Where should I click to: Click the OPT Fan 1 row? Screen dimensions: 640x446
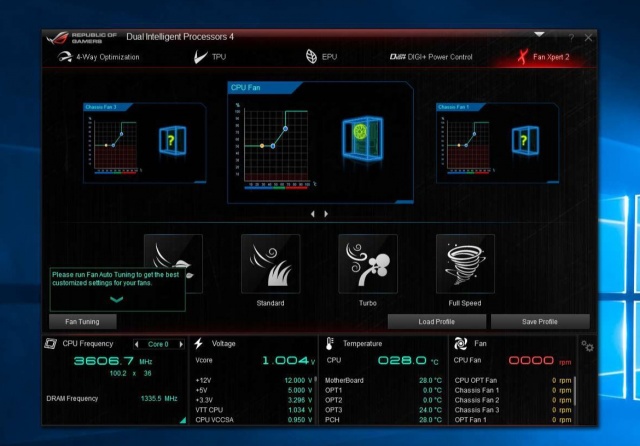[513, 420]
